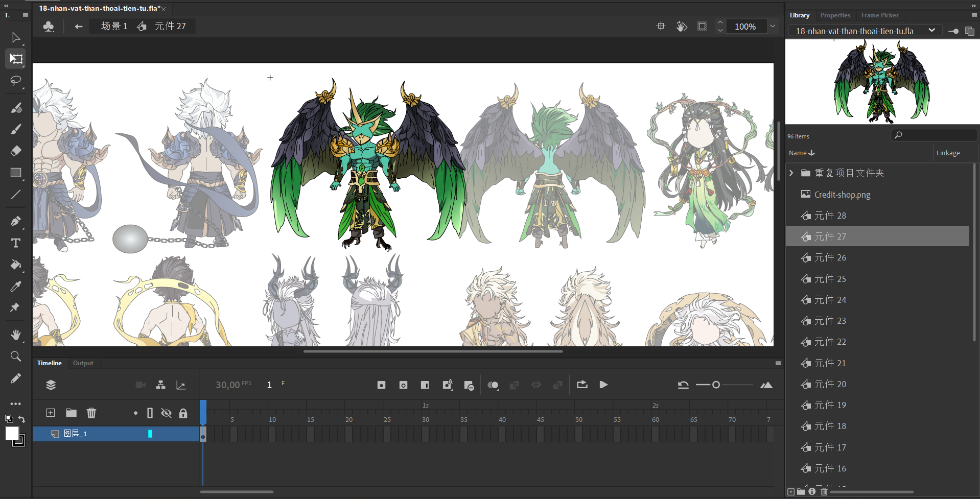980x499 pixels.
Task: Click the New Layer icon in timeline
Action: [50, 413]
